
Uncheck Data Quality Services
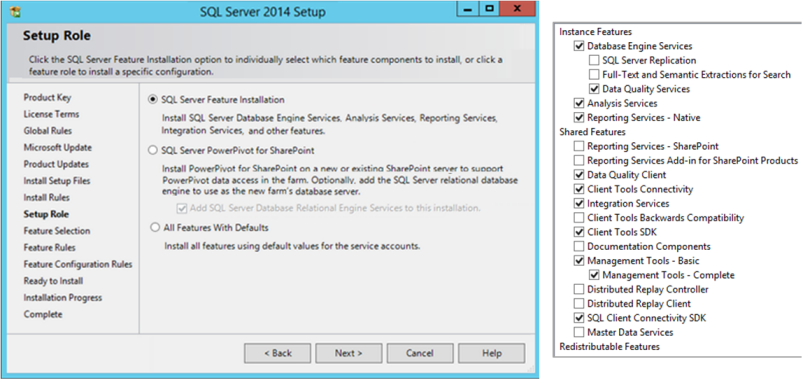594,89
